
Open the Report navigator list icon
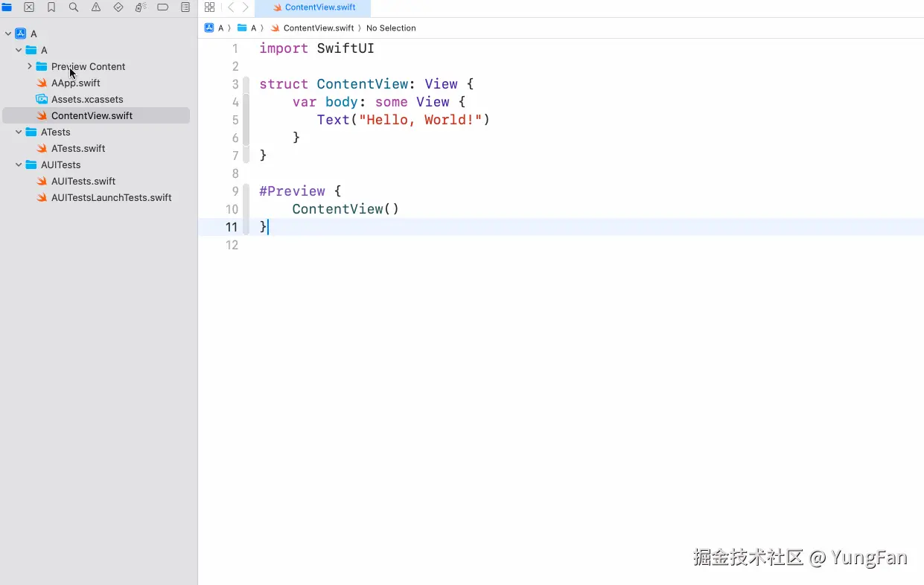185,7
